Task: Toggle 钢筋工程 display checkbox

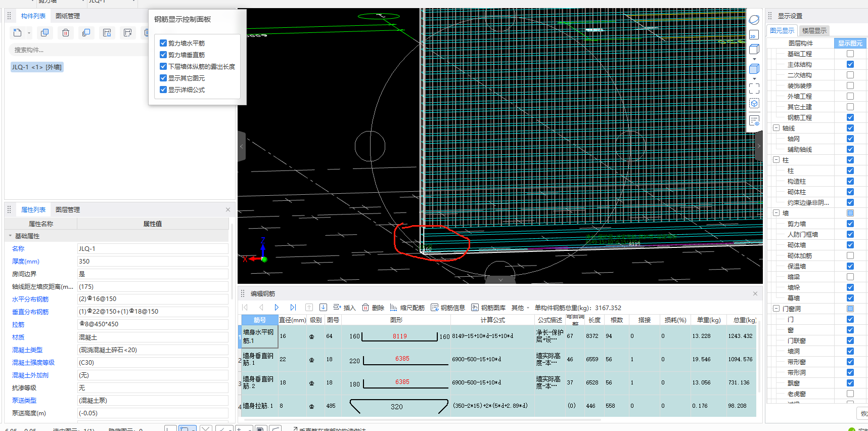Action: [x=850, y=117]
